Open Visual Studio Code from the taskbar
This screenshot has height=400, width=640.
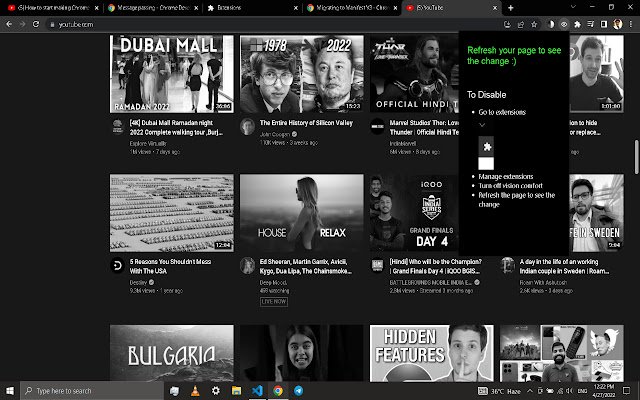257,391
